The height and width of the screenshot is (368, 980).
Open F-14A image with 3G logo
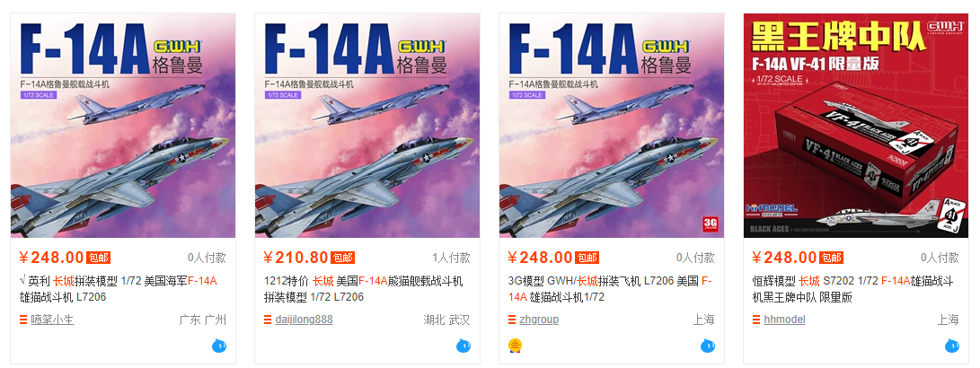point(611,126)
